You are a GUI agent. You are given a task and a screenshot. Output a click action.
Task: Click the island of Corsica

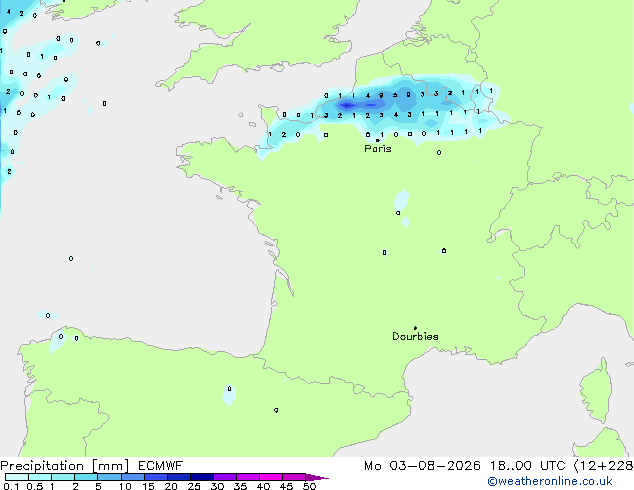596,389
